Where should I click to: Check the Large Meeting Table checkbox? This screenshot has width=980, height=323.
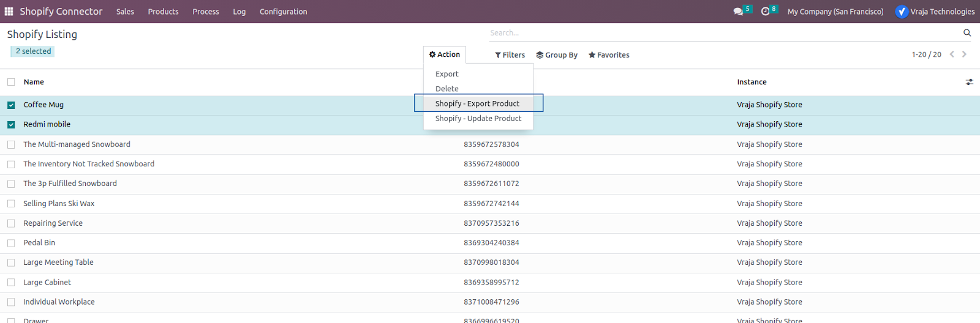pyautogui.click(x=11, y=263)
